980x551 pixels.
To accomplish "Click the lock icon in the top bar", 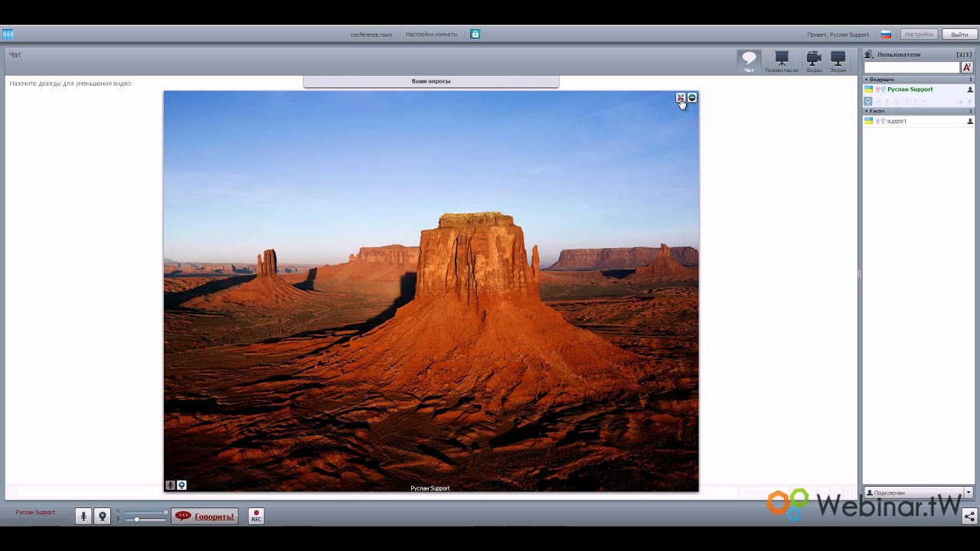I will coord(475,34).
